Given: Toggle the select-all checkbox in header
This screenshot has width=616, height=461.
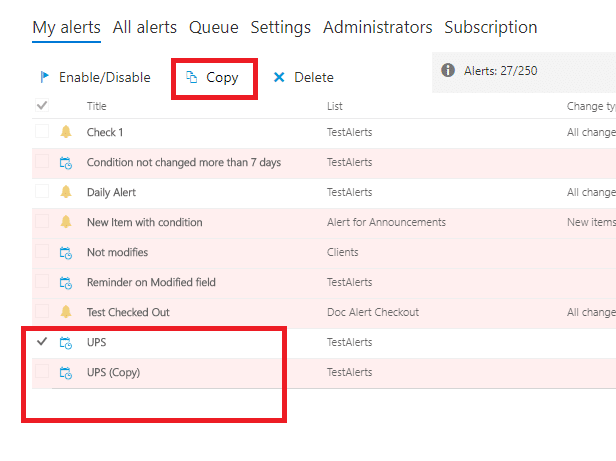Looking at the screenshot, I should 42,105.
